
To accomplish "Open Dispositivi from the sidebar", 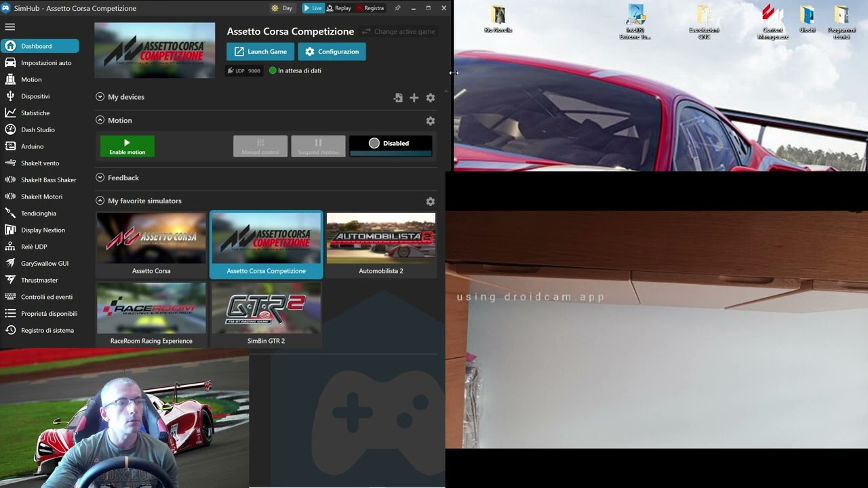I will [x=40, y=96].
